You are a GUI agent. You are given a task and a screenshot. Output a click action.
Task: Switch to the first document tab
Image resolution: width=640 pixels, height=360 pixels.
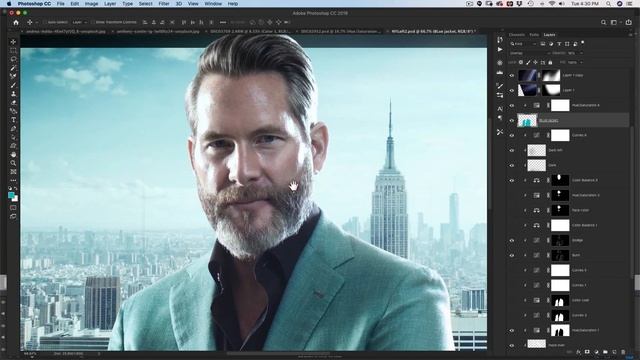(x=65, y=31)
